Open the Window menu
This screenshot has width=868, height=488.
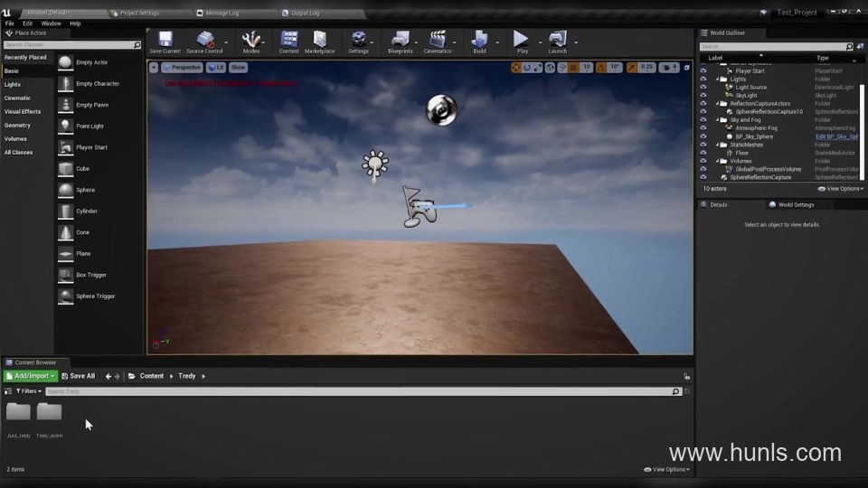click(51, 23)
